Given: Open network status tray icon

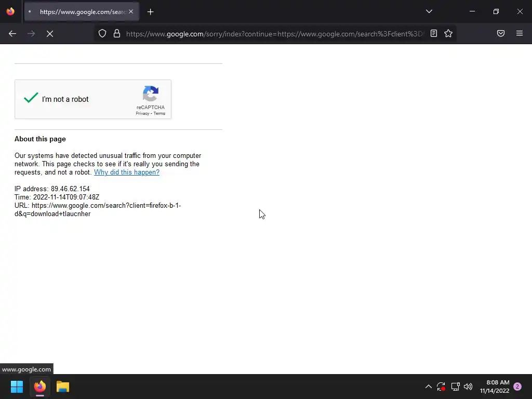Looking at the screenshot, I should click(x=455, y=387).
